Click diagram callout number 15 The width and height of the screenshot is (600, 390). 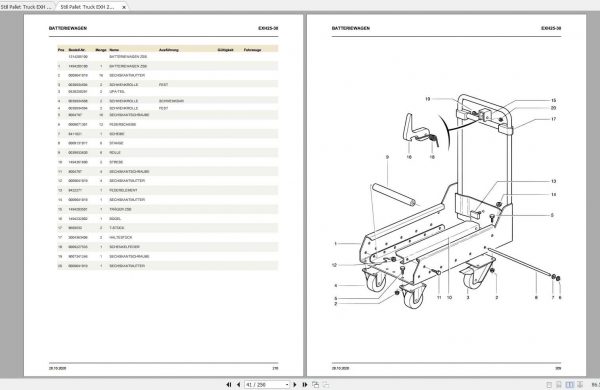point(553,100)
